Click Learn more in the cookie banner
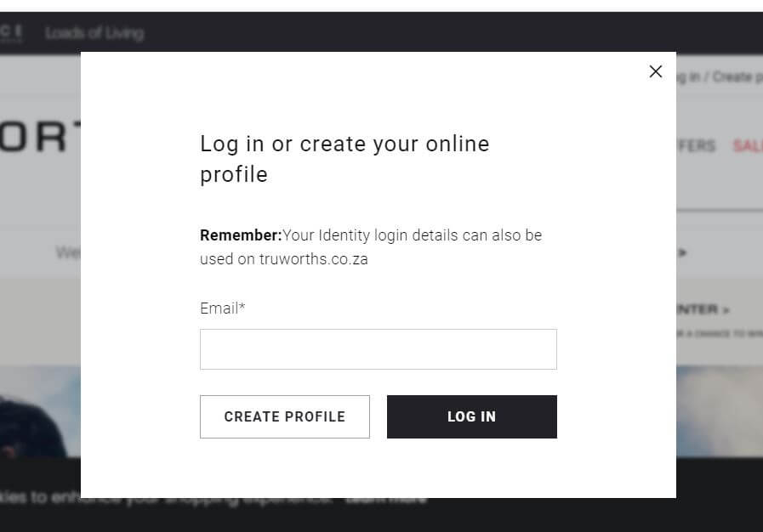 coord(385,498)
